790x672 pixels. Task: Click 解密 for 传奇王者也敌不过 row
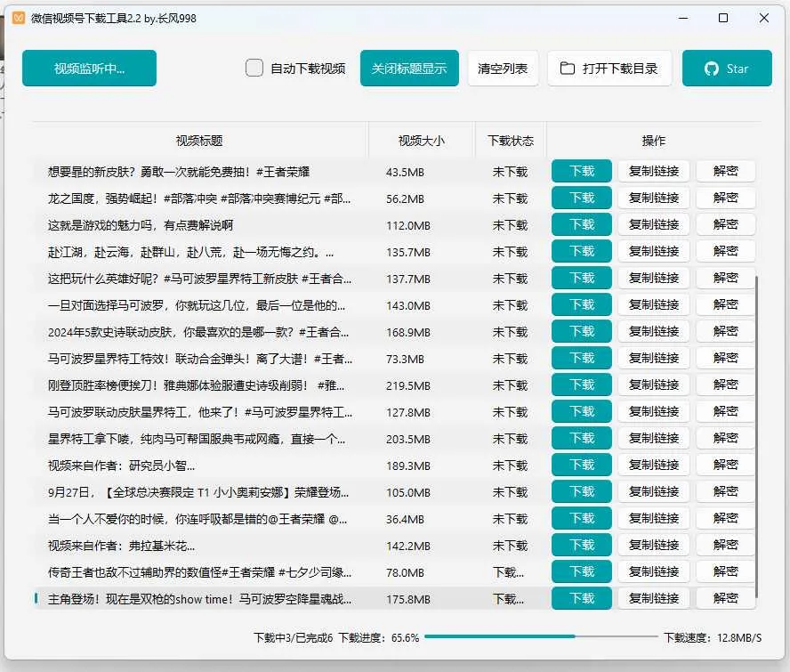pos(726,572)
